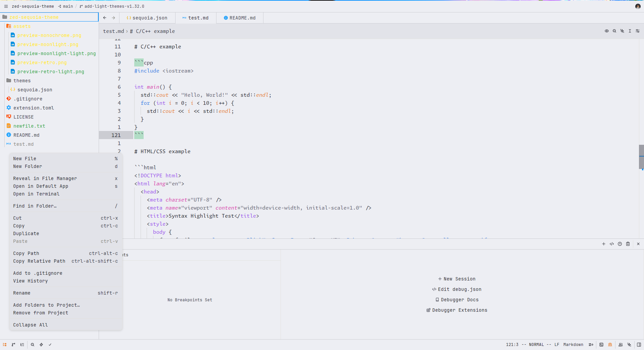Image resolution: width=644 pixels, height=350 pixels.
Task: Toggle the right dock panel icon
Action: pos(639,345)
